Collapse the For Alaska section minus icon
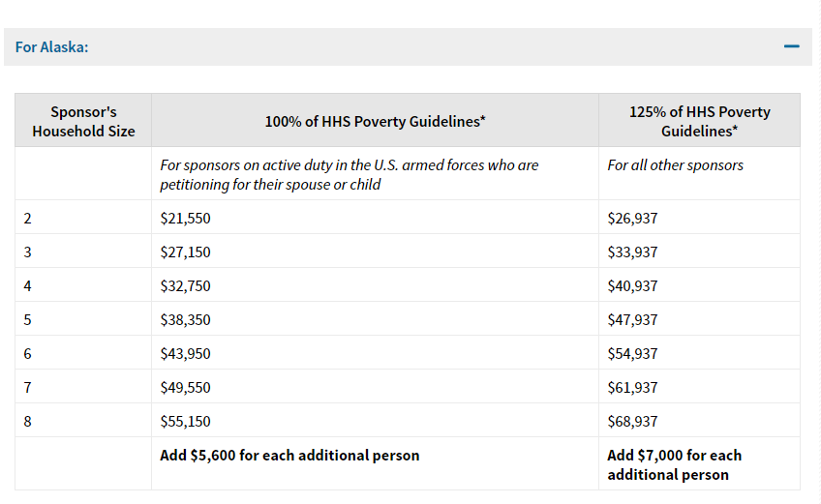The width and height of the screenshot is (821, 504). (792, 46)
